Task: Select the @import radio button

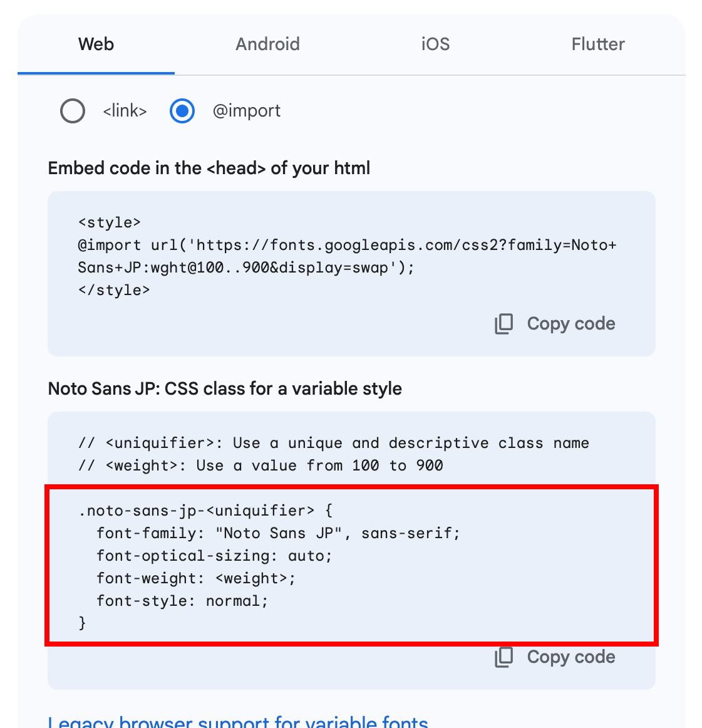Action: coord(182,111)
